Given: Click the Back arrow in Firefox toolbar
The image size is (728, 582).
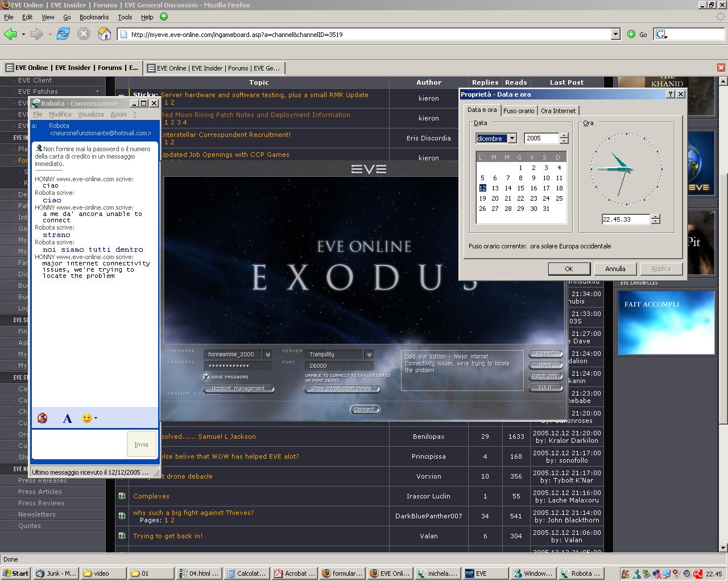Looking at the screenshot, I should (x=10, y=34).
